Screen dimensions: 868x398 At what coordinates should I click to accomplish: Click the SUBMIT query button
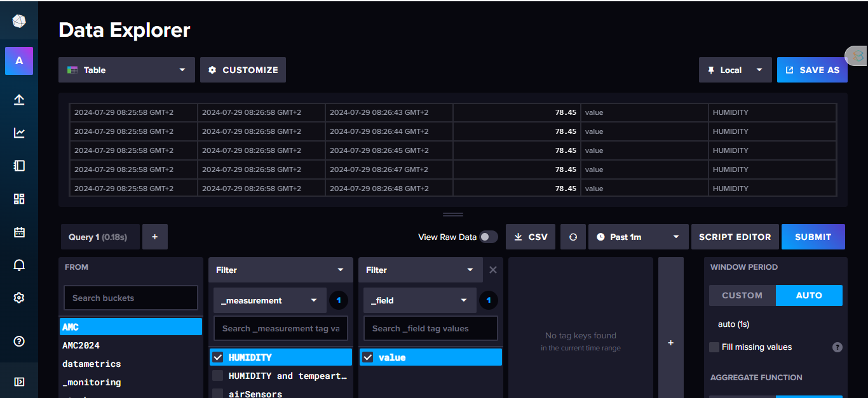click(813, 237)
